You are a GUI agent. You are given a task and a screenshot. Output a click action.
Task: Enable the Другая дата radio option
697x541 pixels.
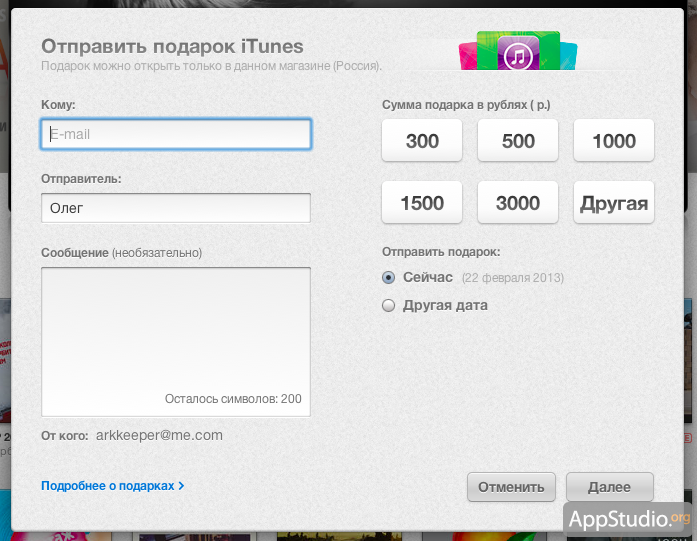(389, 306)
